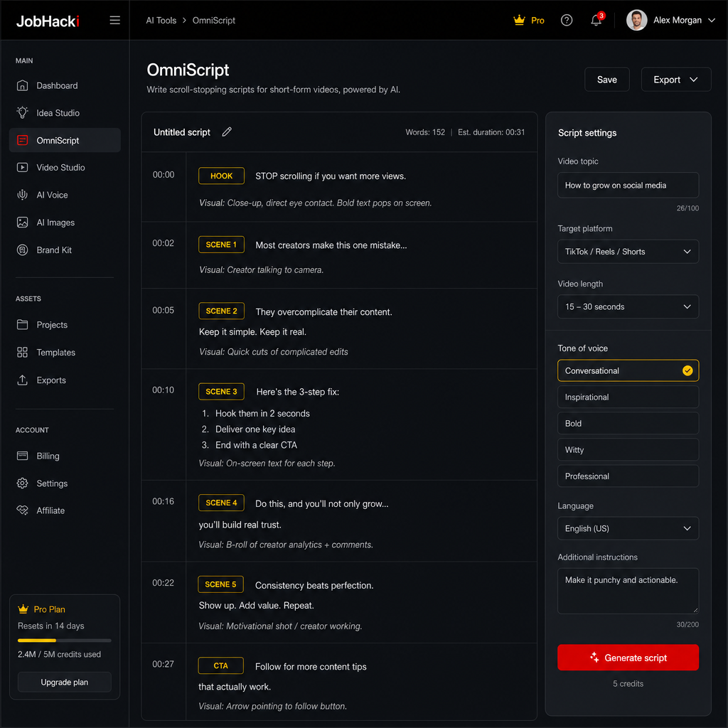
Task: Click the Video topic input field
Action: (628, 186)
